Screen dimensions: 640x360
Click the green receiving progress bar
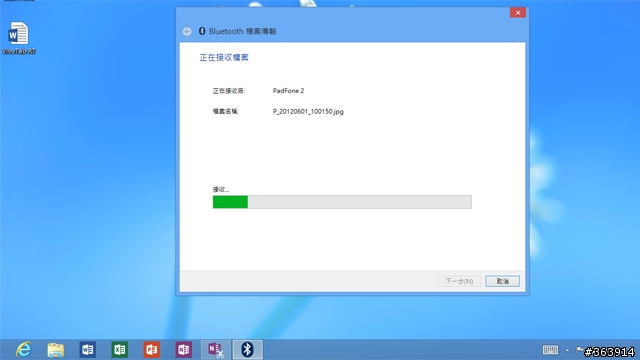[x=342, y=202]
